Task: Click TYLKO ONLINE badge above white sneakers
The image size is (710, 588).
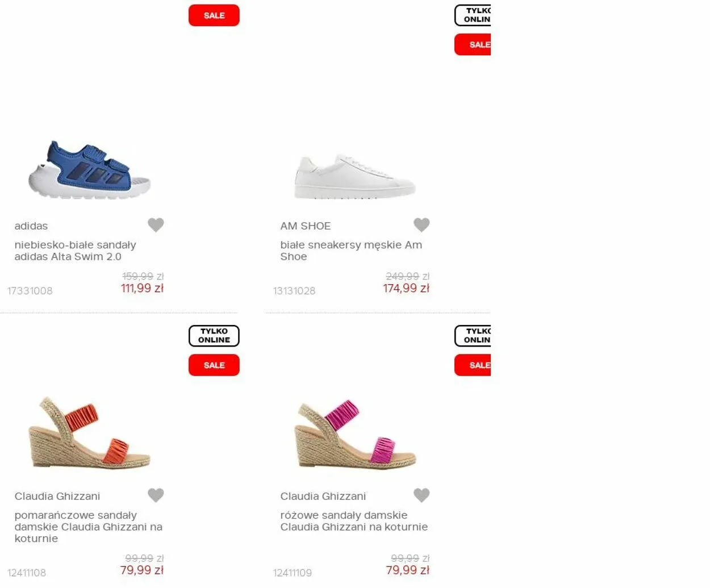Action: pyautogui.click(x=473, y=15)
